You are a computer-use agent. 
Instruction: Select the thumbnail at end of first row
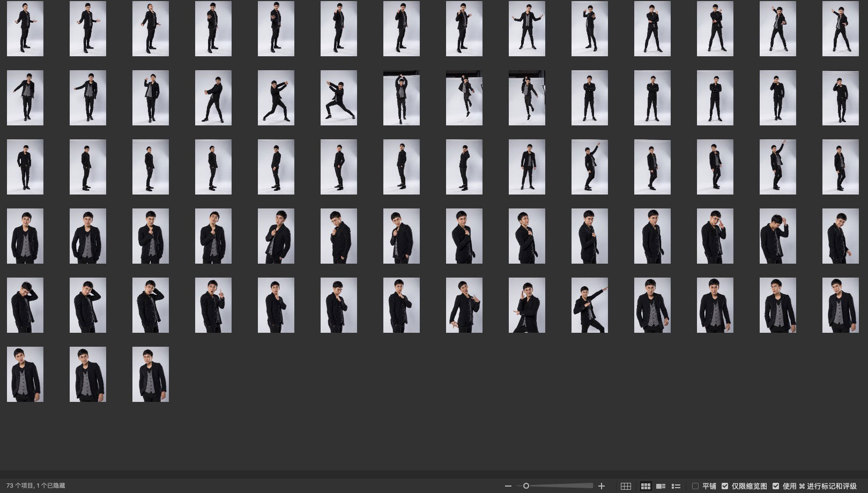pos(841,29)
